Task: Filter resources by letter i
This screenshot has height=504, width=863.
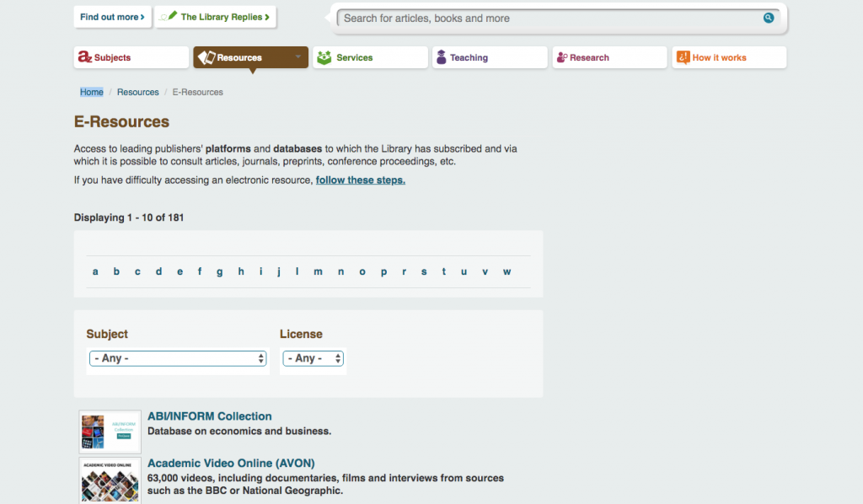Action: click(261, 271)
